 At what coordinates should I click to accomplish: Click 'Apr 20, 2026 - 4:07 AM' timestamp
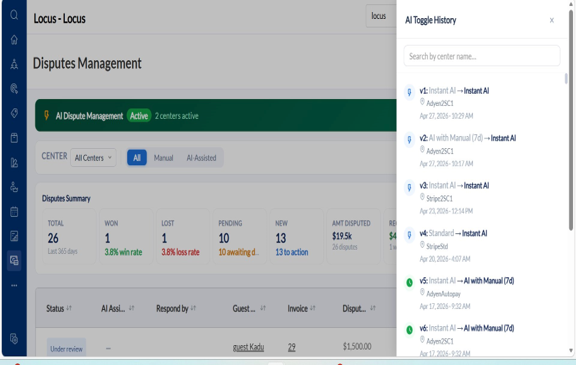445,259
